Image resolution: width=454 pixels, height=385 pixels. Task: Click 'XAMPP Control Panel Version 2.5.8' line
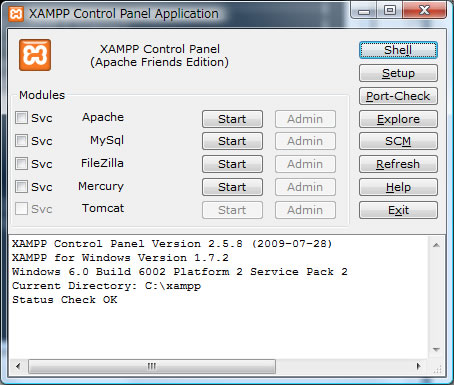click(172, 244)
